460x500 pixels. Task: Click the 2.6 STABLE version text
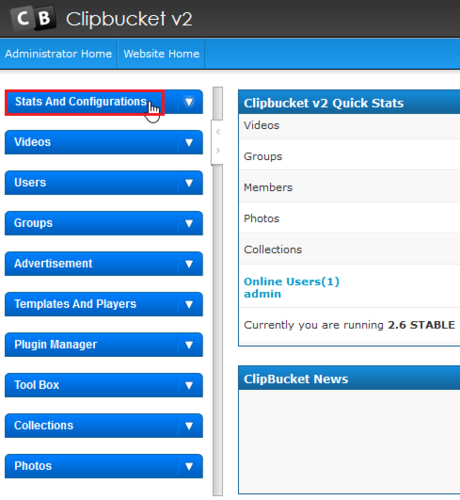[x=421, y=325]
